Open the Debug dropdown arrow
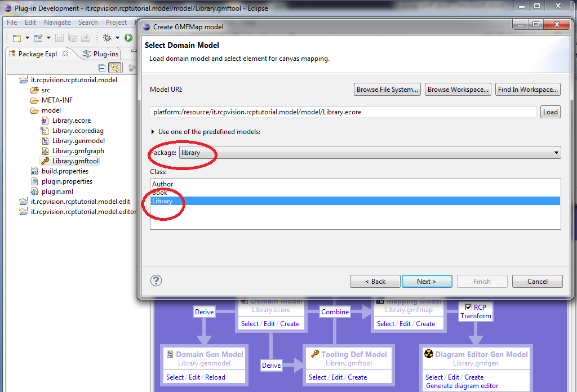The height and width of the screenshot is (392, 577). 117,38
